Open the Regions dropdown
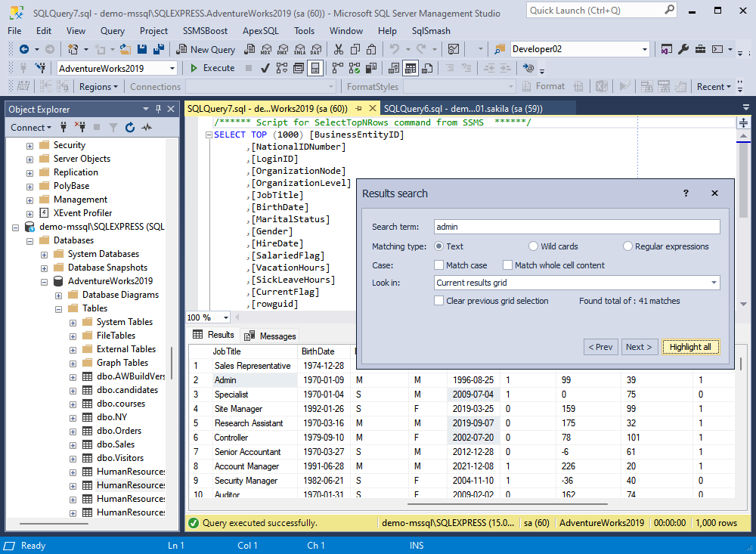The image size is (756, 554). tap(98, 87)
